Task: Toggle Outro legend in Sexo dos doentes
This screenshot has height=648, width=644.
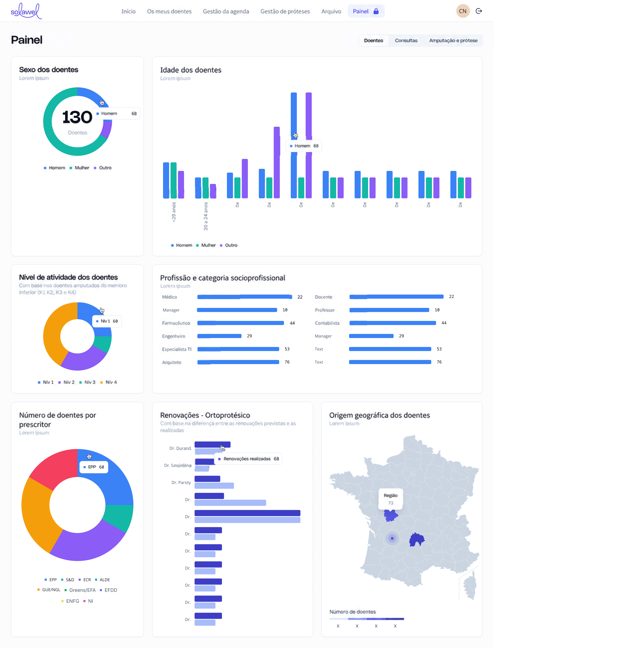Action: pos(103,168)
